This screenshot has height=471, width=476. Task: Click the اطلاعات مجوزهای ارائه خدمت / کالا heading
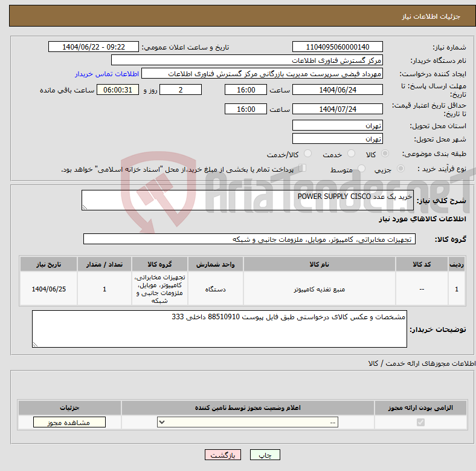[x=422, y=363]
